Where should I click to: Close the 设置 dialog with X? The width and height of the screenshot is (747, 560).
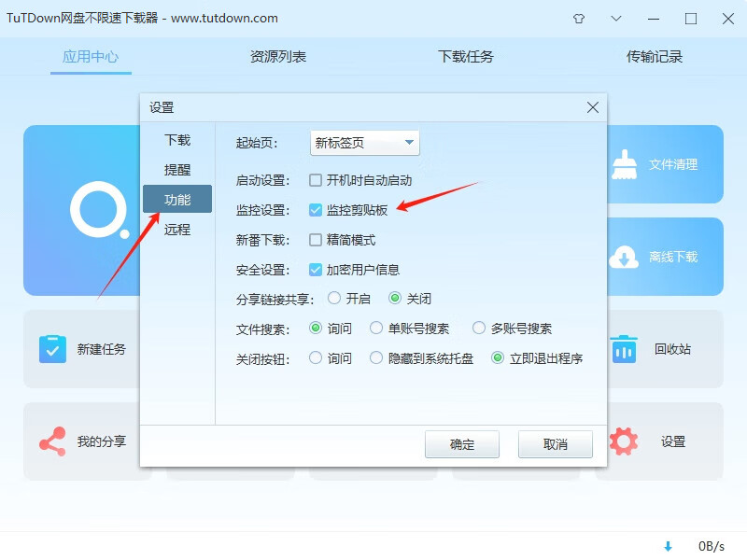[593, 107]
